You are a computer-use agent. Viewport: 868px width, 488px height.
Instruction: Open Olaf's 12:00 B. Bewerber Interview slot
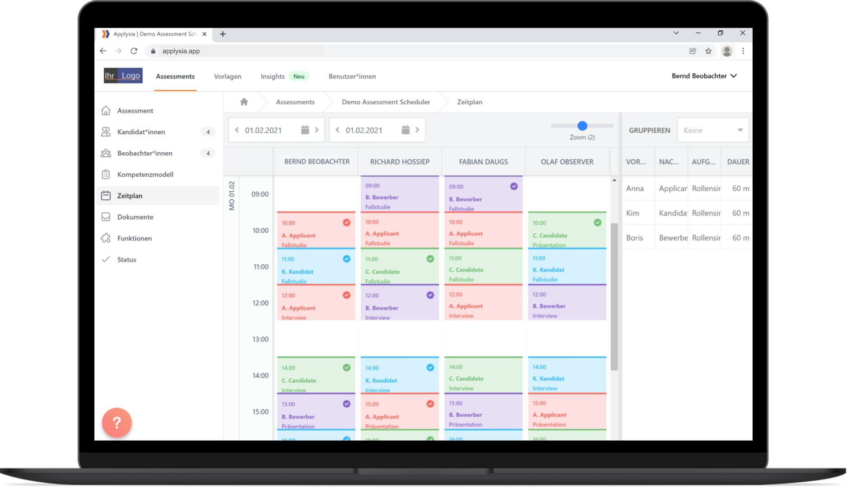click(567, 303)
